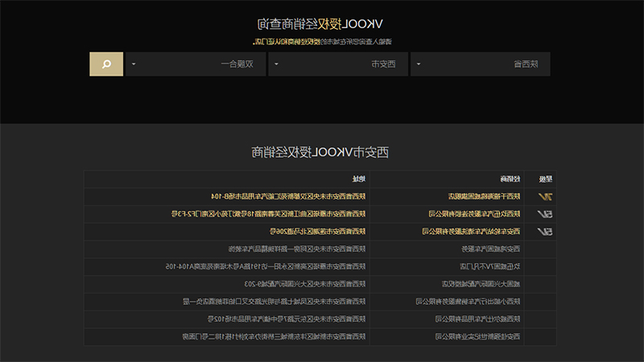644x362 pixels.
Task: Click the address mentioning 凤城七路
Action: (x=275, y=302)
